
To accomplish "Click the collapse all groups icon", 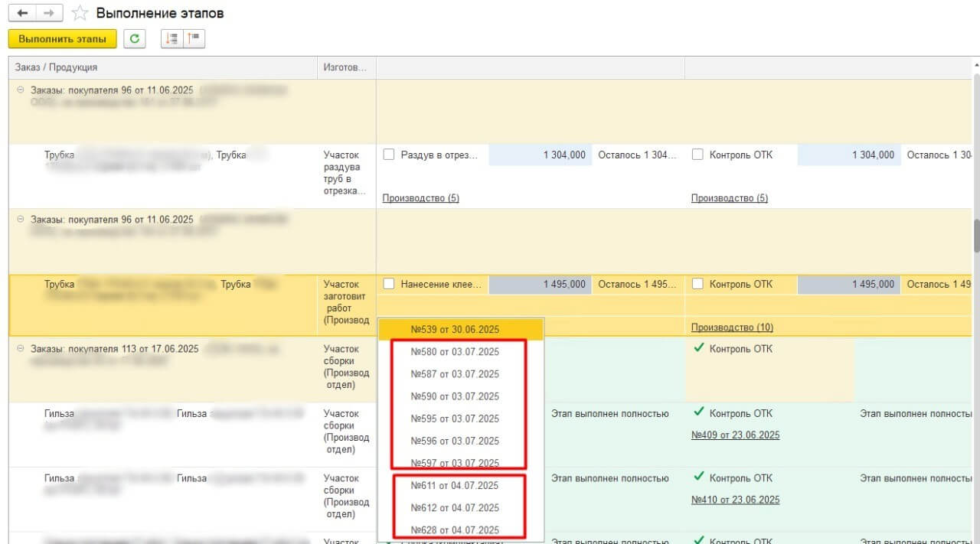I will 193,39.
